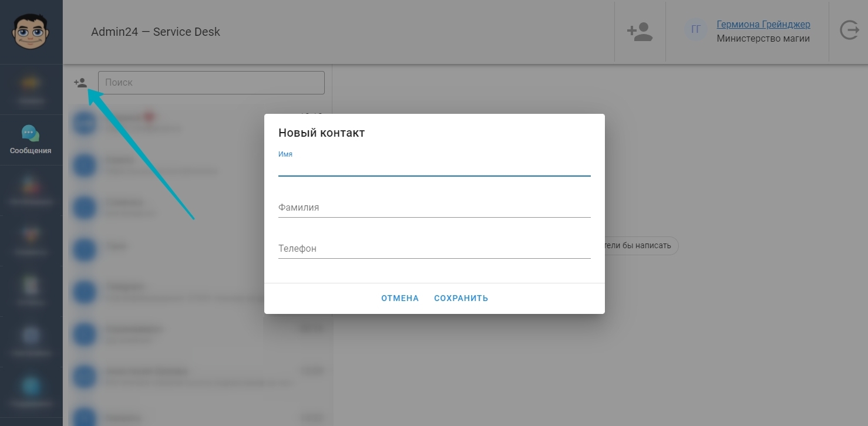Viewport: 868px width, 426px height.
Task: Open the Гермиона Грейнджер profile link
Action: (763, 24)
